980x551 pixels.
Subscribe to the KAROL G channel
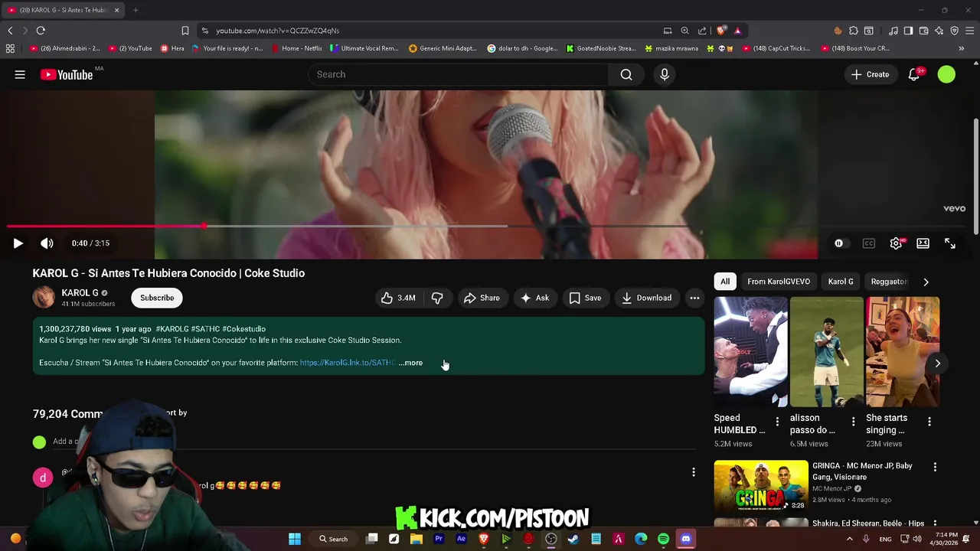(157, 298)
